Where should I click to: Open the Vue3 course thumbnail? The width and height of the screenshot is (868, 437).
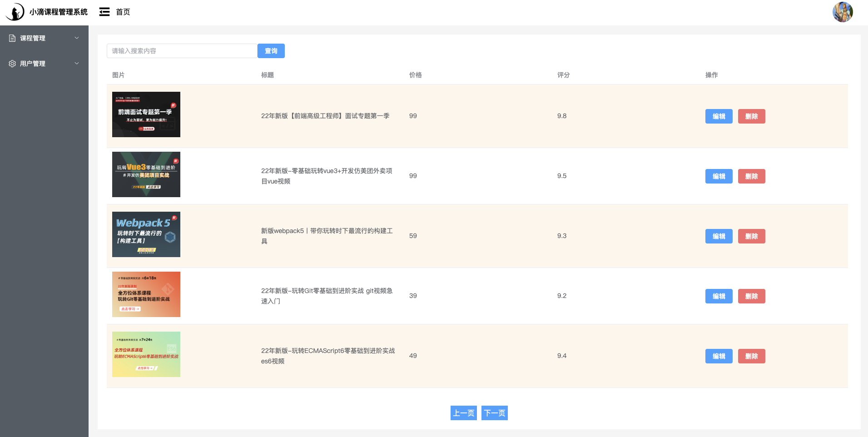(x=146, y=174)
